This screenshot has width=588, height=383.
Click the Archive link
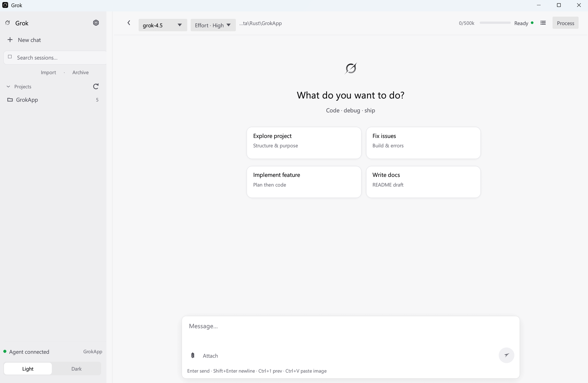click(80, 72)
